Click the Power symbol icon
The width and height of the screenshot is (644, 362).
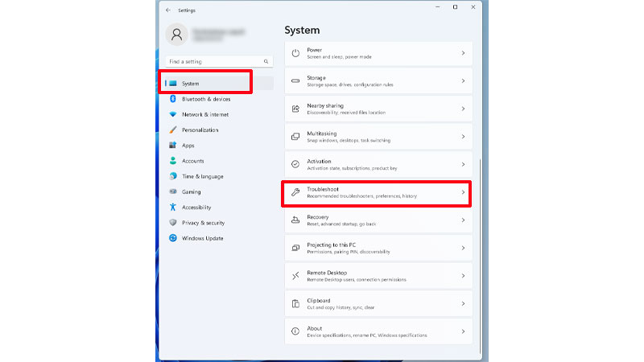tap(295, 53)
